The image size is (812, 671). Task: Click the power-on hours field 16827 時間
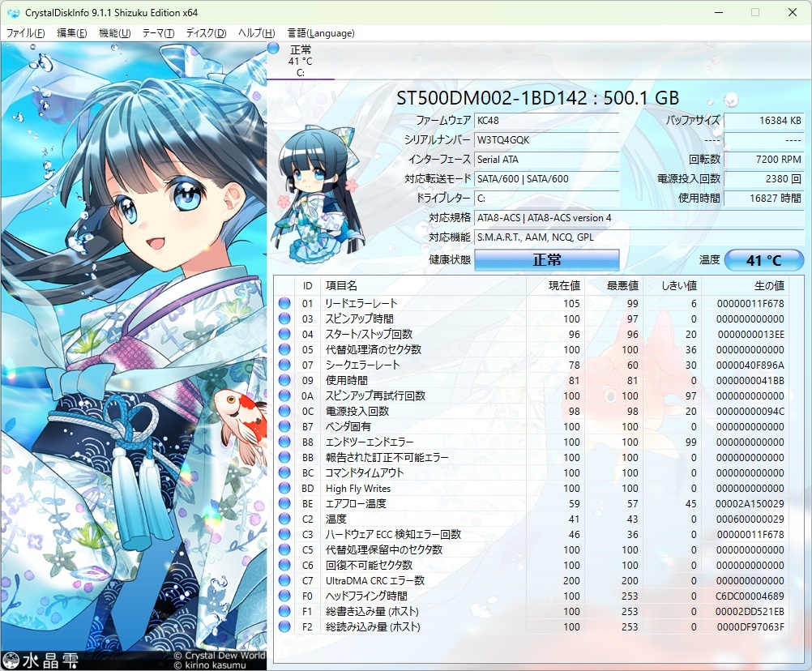pyautogui.click(x=764, y=199)
